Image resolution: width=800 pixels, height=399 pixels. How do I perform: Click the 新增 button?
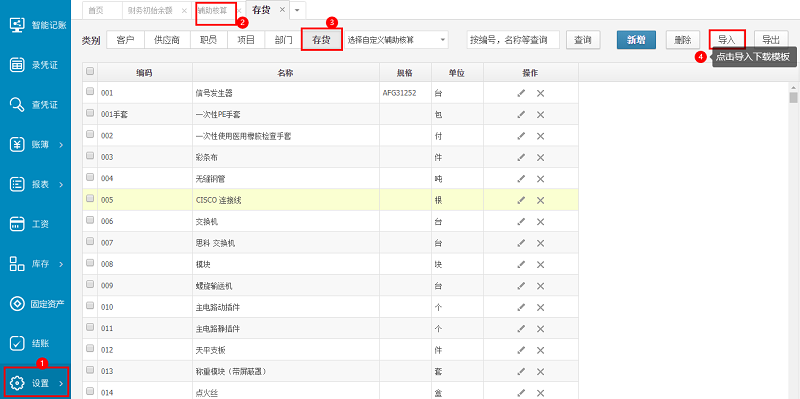tap(636, 40)
